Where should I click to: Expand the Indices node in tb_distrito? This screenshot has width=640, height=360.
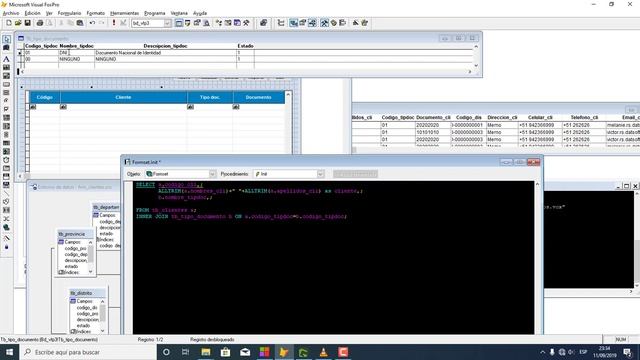(73, 331)
